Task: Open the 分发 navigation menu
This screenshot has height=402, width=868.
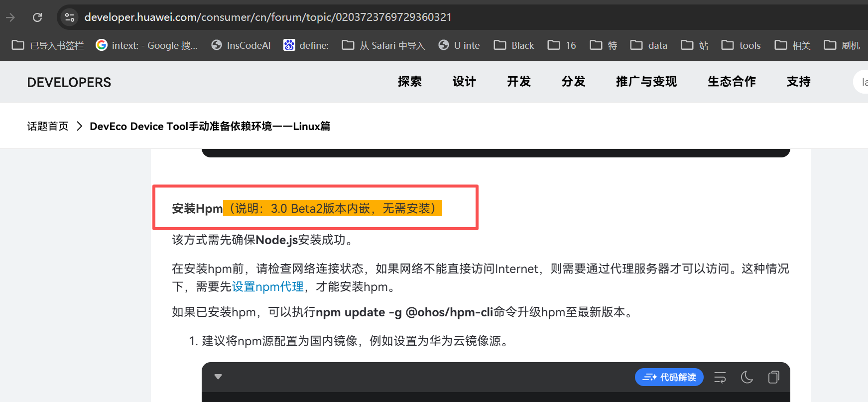Action: click(x=573, y=82)
